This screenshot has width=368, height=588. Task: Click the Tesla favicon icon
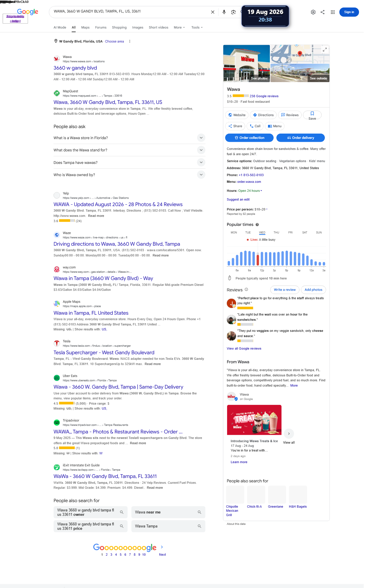point(57,343)
